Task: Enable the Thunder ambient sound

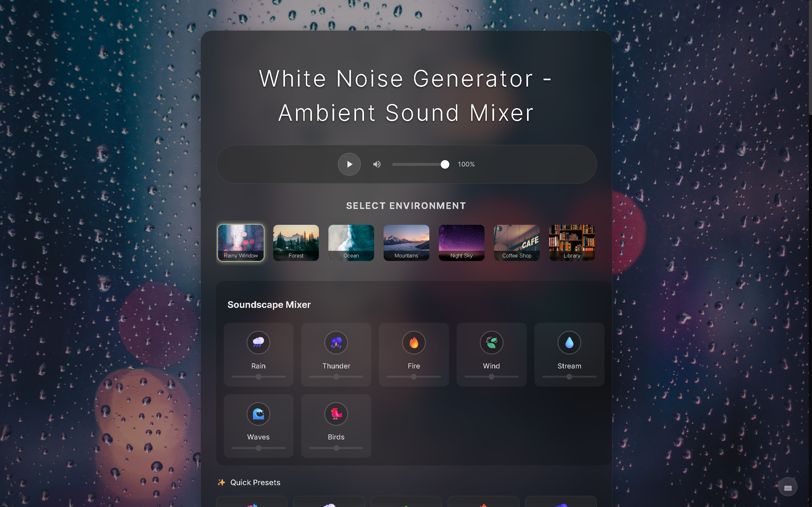Action: (336, 342)
